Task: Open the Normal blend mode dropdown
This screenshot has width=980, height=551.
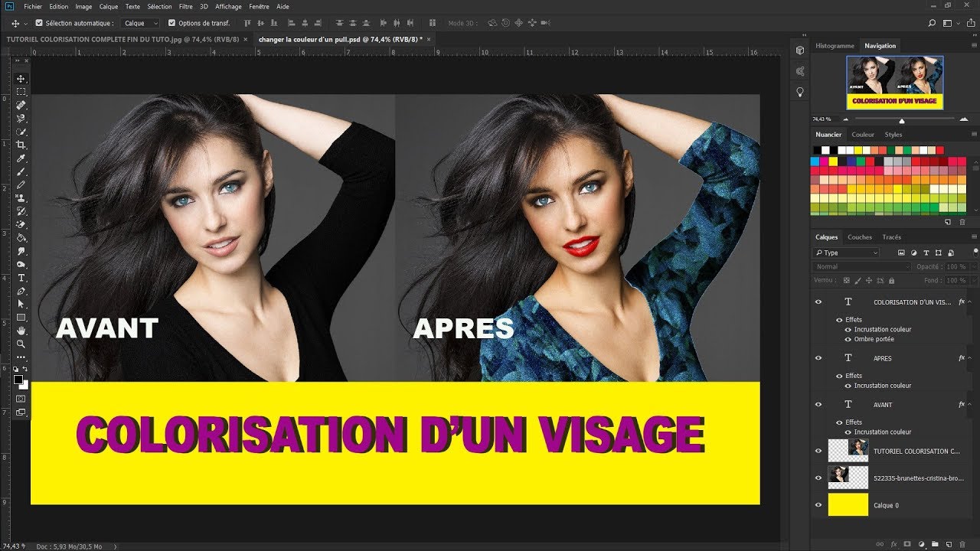Action: point(861,267)
